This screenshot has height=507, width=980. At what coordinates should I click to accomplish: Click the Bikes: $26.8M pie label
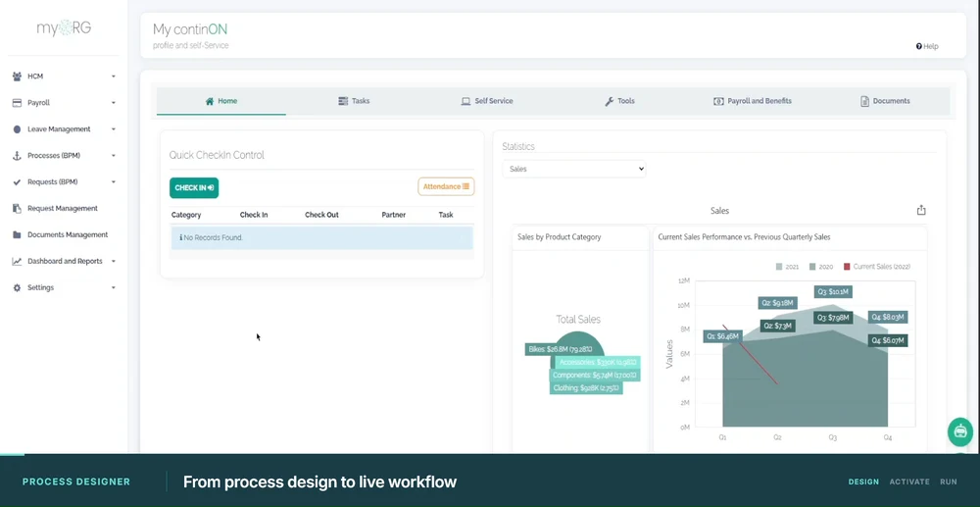[x=561, y=349]
